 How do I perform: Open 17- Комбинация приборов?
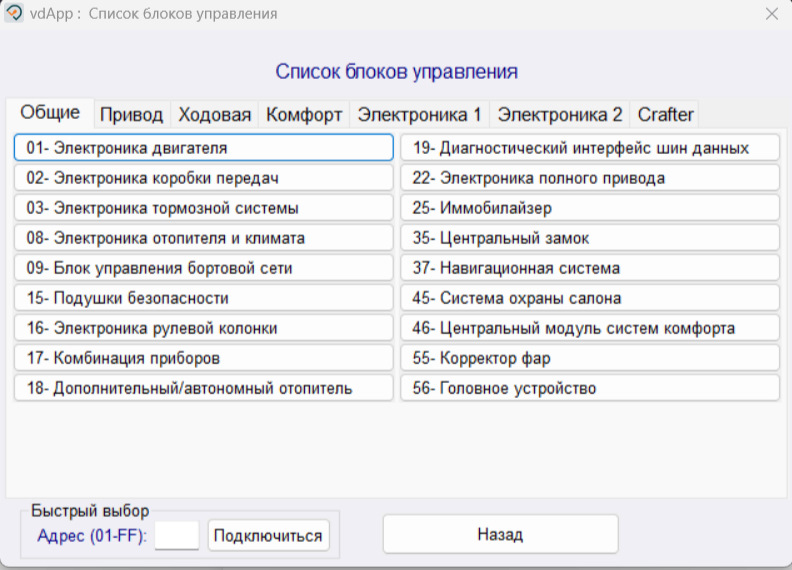204,358
